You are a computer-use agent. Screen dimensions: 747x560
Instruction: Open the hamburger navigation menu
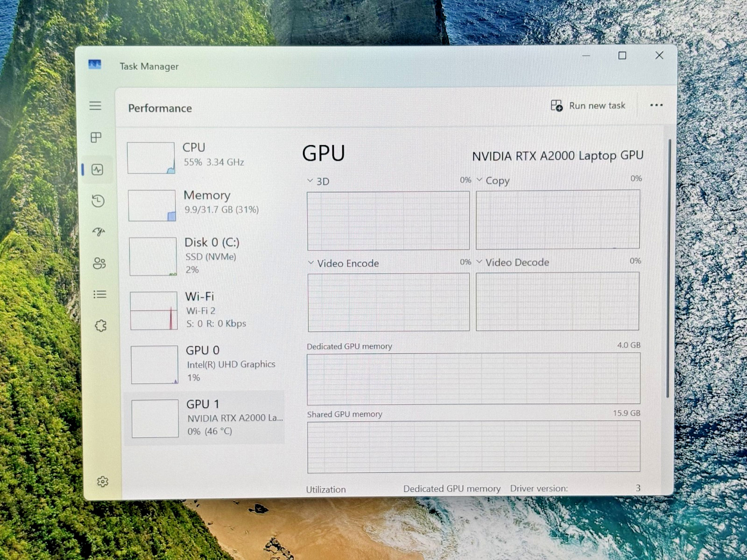pos(95,106)
